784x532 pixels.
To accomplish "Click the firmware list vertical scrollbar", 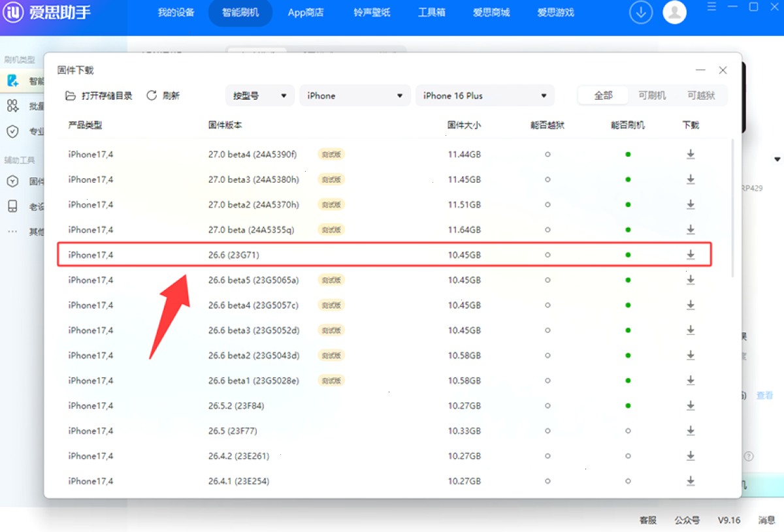I will tap(732, 208).
